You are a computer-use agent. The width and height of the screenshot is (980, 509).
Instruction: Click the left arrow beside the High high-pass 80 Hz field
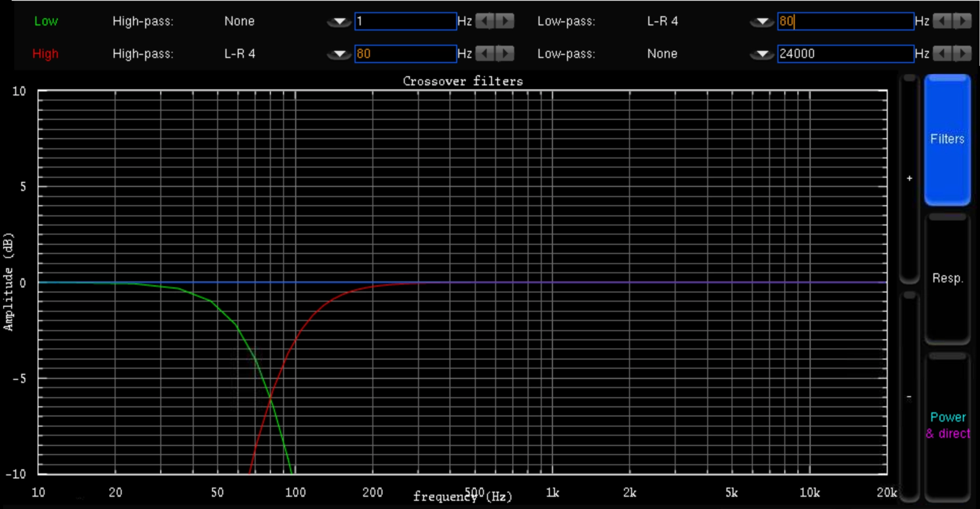483,53
